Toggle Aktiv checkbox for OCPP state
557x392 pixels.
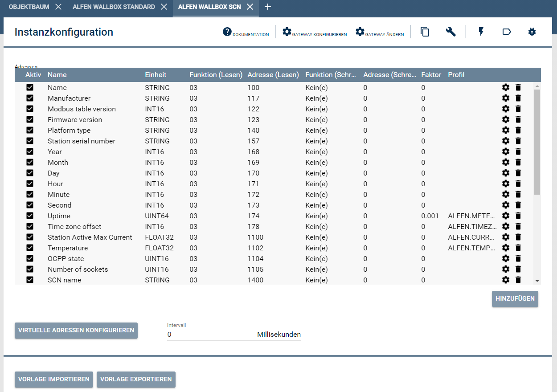click(30, 258)
